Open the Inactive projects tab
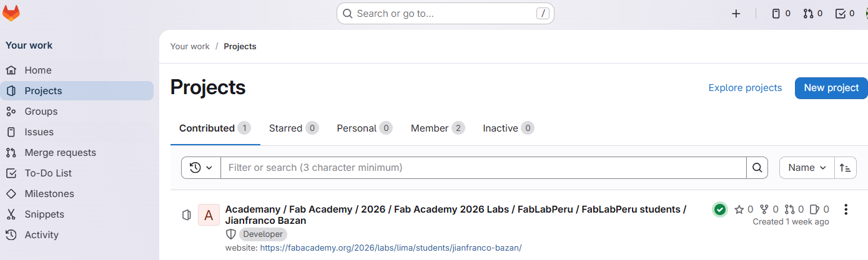The image size is (868, 260). 508,128
